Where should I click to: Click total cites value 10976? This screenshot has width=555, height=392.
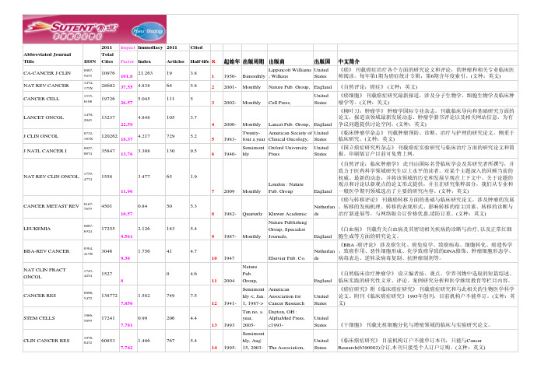click(x=108, y=73)
